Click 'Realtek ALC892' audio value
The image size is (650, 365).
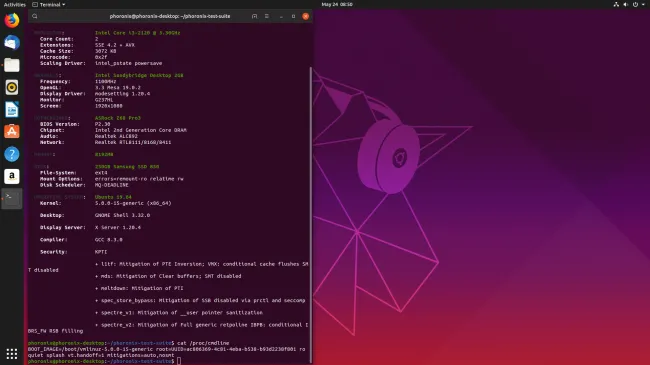coord(116,136)
